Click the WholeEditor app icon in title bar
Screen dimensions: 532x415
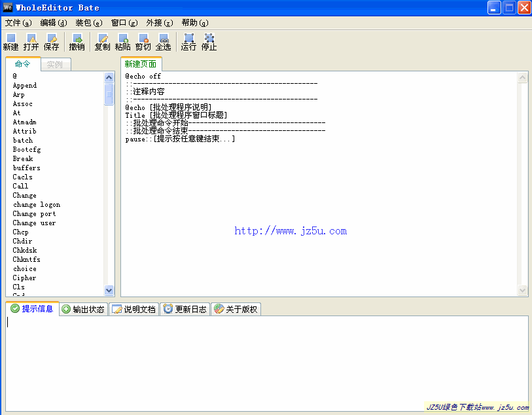click(8, 7)
